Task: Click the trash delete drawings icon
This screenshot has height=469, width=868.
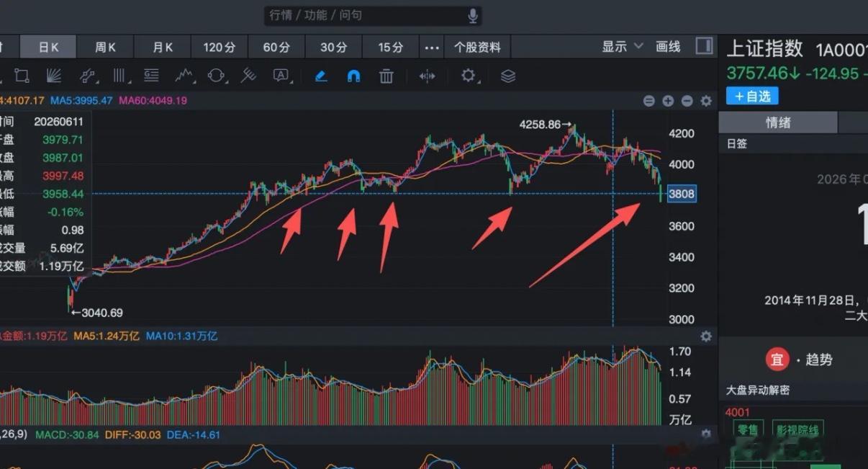Action: pos(386,76)
